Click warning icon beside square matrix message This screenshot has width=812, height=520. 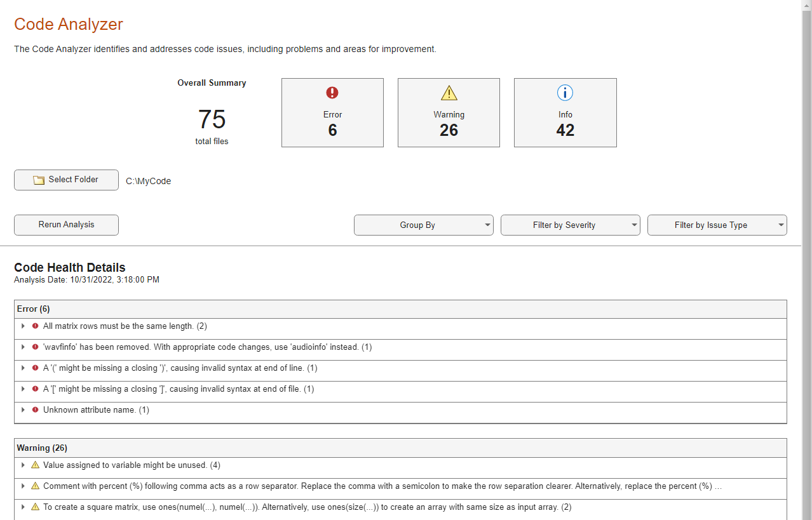36,507
